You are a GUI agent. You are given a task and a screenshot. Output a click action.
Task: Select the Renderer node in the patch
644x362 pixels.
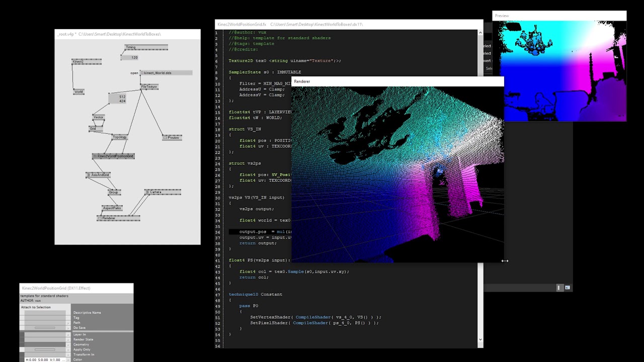(118, 218)
